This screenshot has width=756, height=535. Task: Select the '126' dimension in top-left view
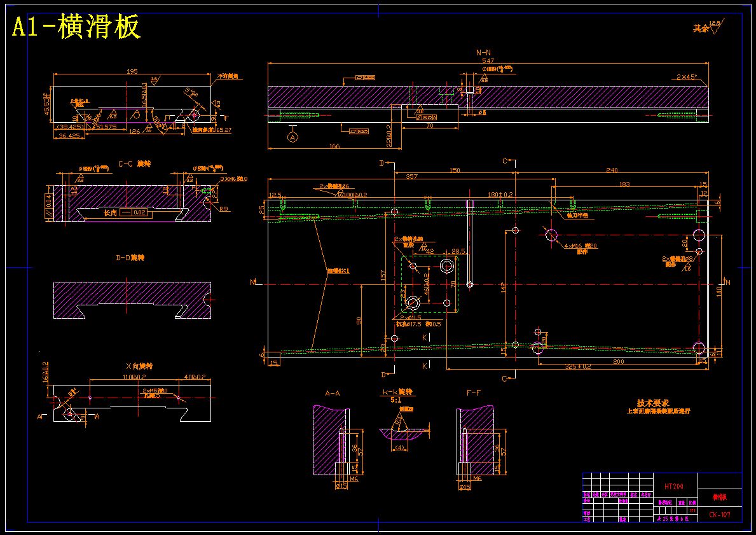(135, 131)
